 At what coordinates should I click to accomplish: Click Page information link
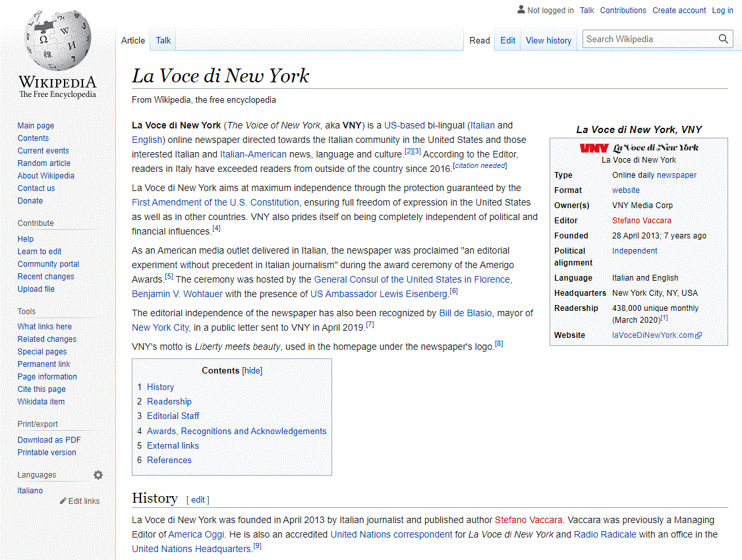tap(47, 377)
